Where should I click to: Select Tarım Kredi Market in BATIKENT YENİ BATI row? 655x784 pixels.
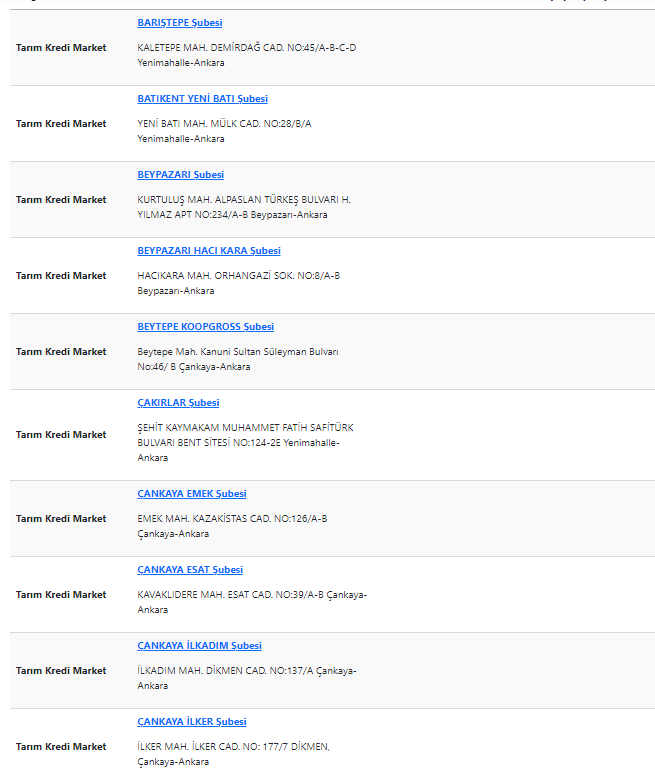pyautogui.click(x=61, y=124)
